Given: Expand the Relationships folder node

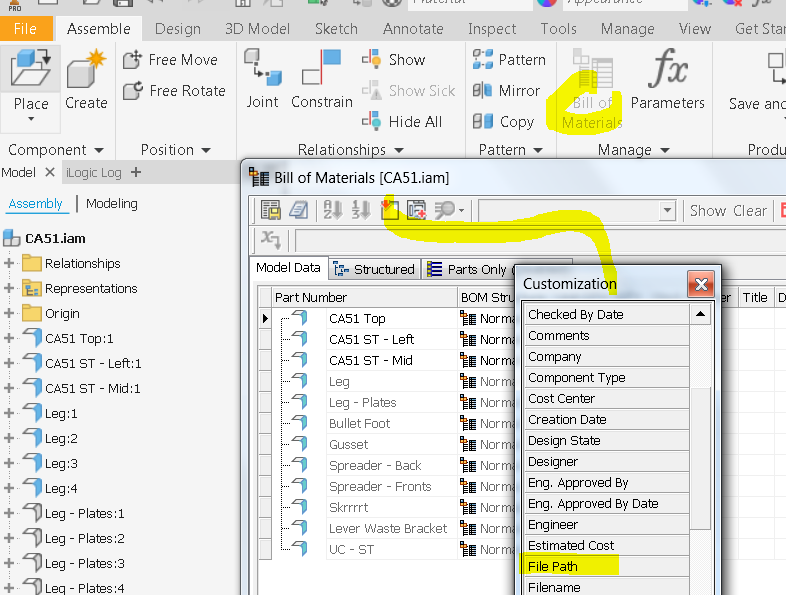Looking at the screenshot, I should 9,263.
